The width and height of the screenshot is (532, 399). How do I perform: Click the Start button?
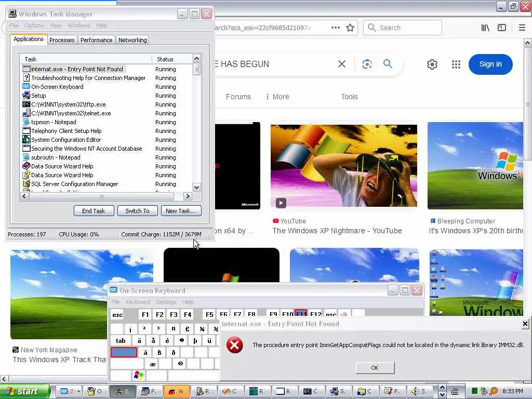(25, 391)
